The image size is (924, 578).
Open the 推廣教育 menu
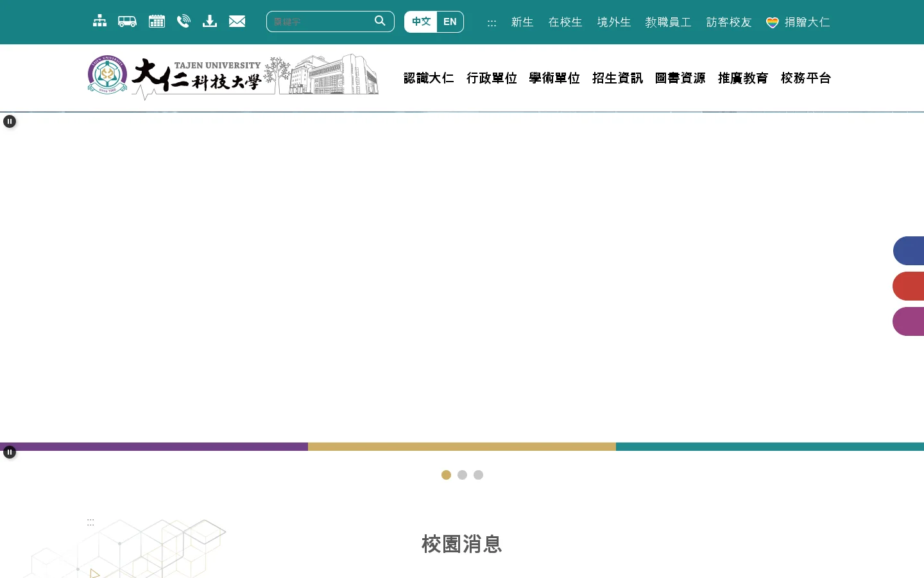[x=743, y=78]
